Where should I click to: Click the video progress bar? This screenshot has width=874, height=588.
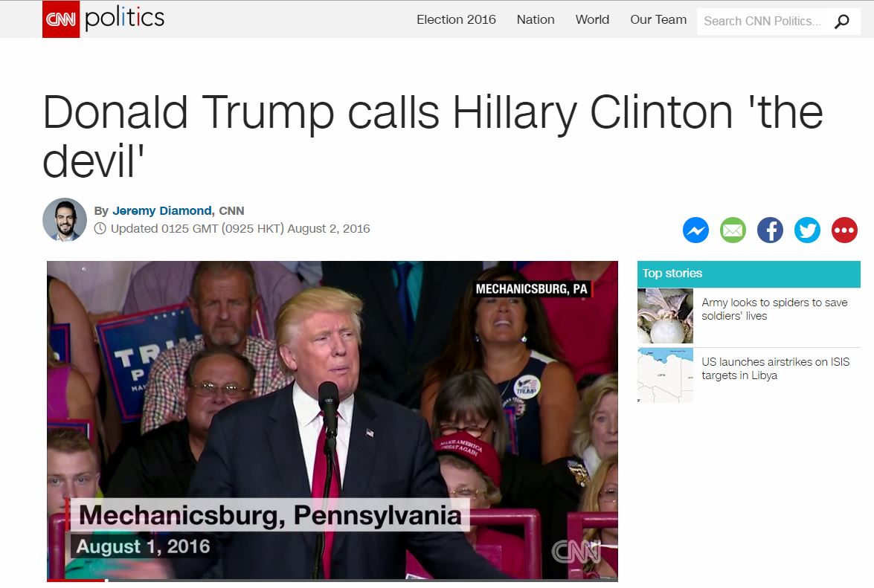pos(332,581)
